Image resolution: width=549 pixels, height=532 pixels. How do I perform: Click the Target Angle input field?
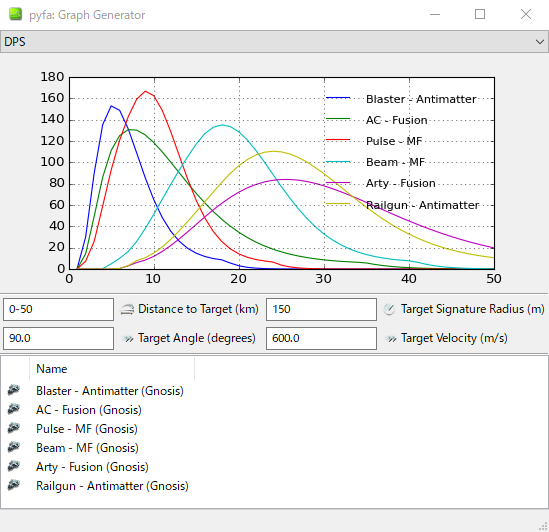pos(58,338)
